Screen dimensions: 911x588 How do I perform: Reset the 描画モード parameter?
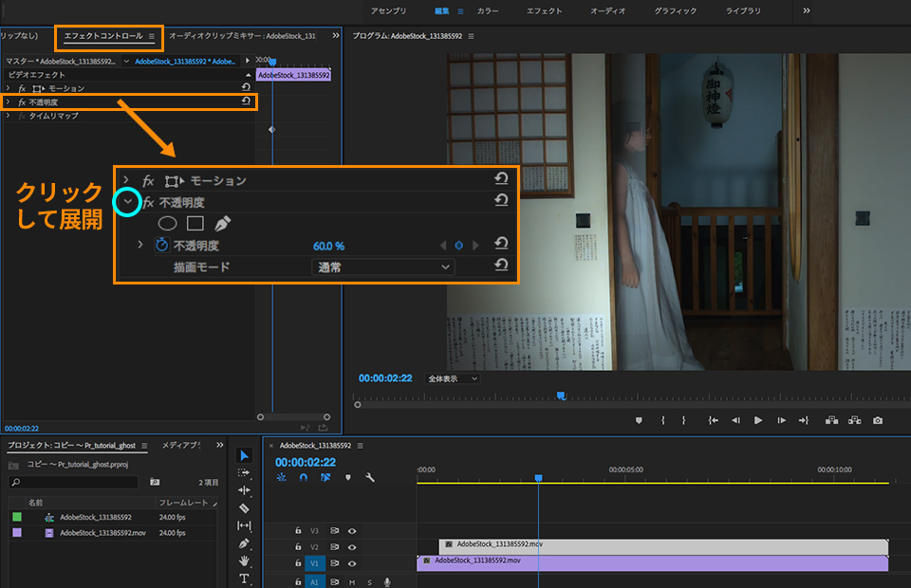coord(501,266)
